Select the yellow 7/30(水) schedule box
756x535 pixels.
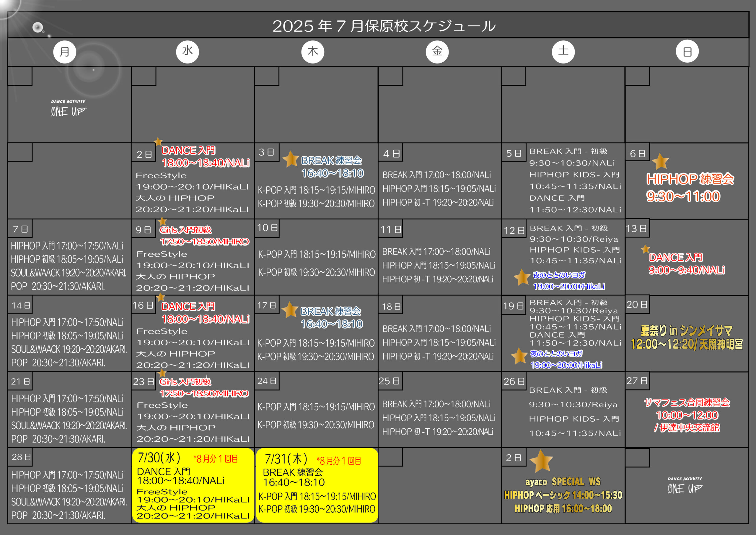click(x=193, y=485)
